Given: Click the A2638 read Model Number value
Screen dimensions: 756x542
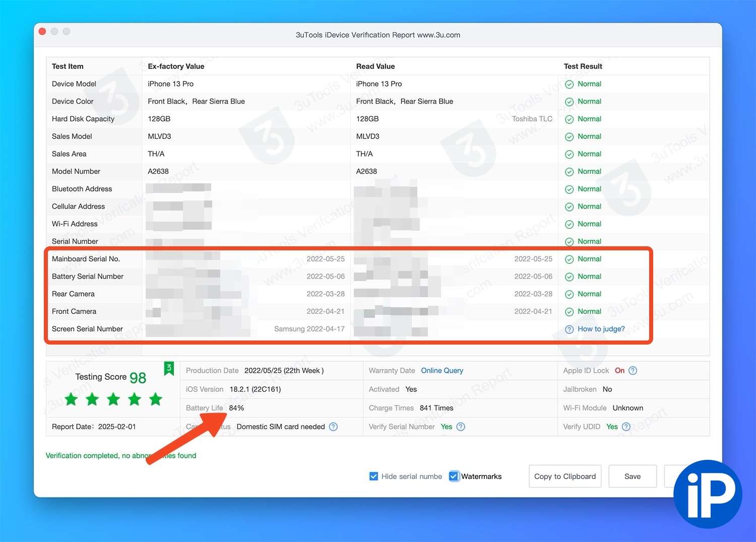Looking at the screenshot, I should click(366, 171).
